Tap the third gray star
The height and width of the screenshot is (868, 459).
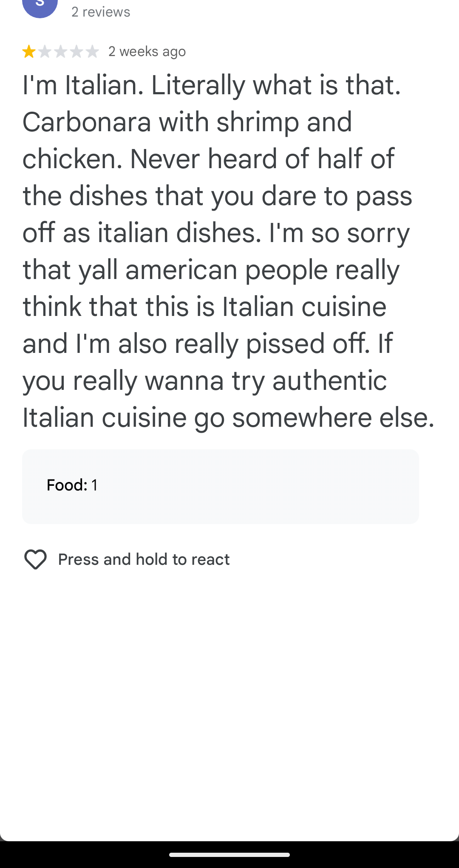[x=61, y=52]
